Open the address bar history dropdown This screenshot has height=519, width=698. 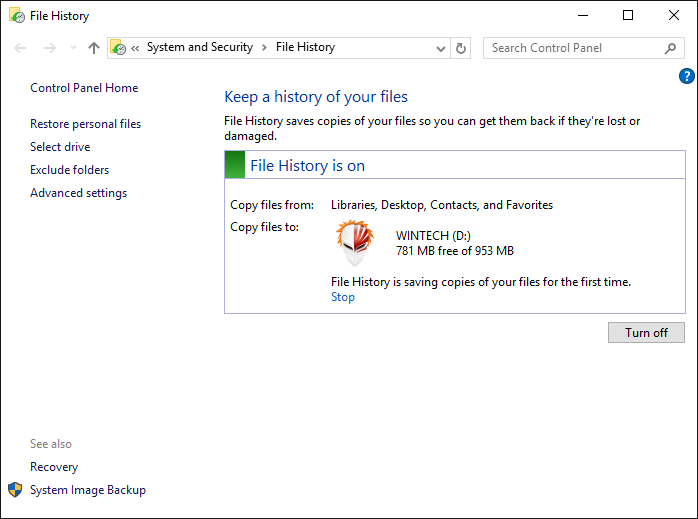(441, 49)
